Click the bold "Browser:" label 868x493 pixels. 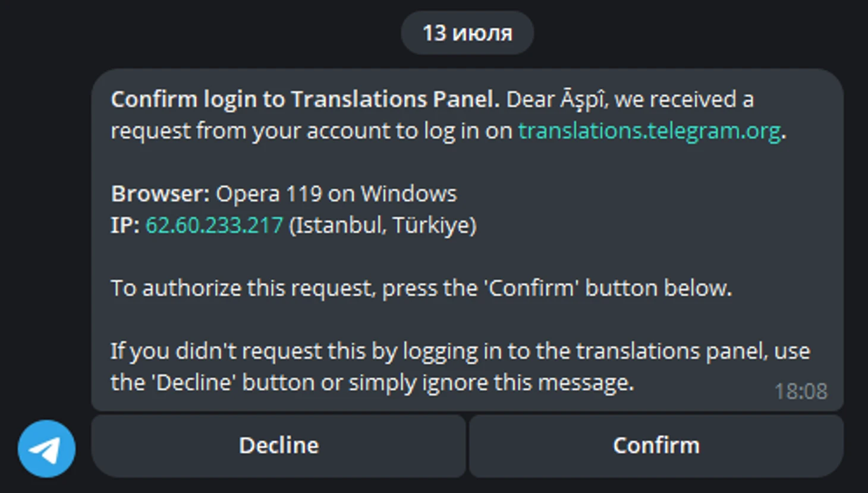coord(160,194)
